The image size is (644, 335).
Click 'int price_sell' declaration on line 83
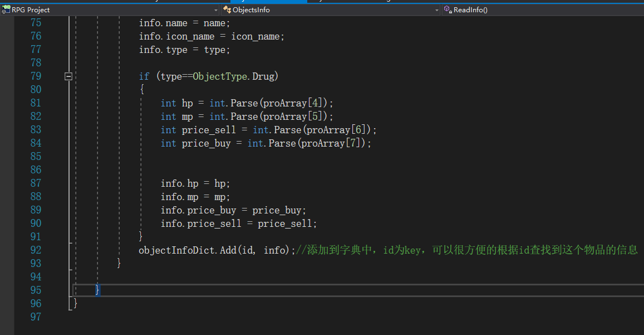point(198,130)
